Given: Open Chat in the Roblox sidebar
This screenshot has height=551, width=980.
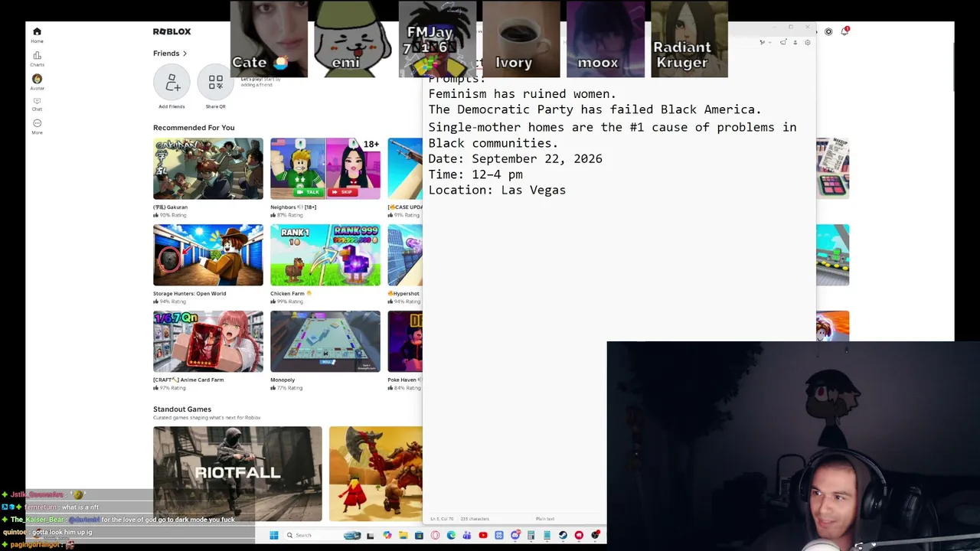Looking at the screenshot, I should point(37,104).
